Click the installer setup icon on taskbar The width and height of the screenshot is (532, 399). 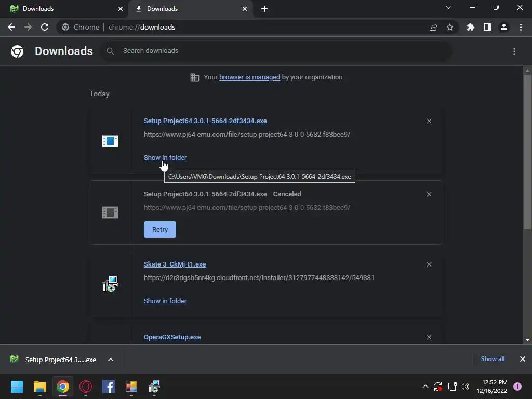pos(154,387)
